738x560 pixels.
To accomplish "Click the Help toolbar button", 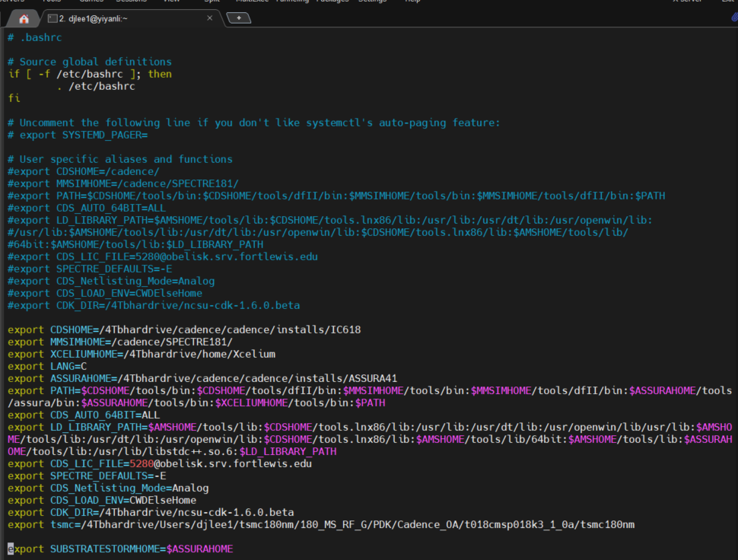I will 412,2.
